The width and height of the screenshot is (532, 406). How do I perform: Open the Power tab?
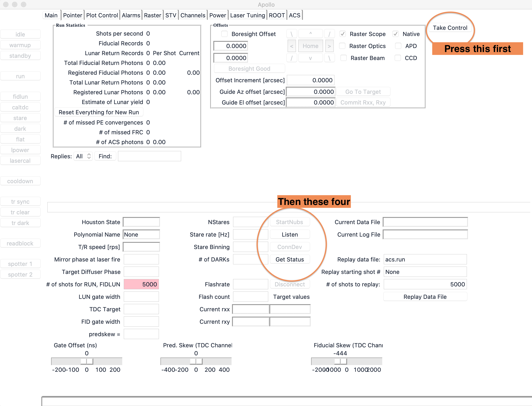218,15
